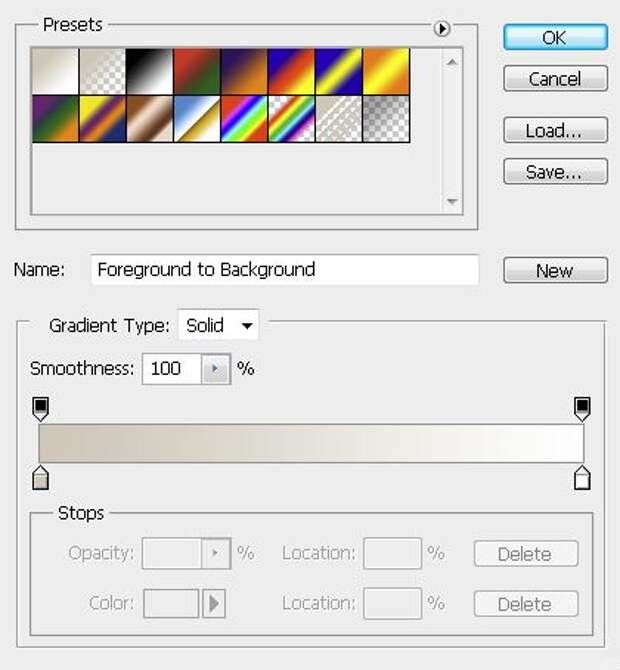620x670 pixels.
Task: Select the right opacity stop
Action: click(x=582, y=409)
